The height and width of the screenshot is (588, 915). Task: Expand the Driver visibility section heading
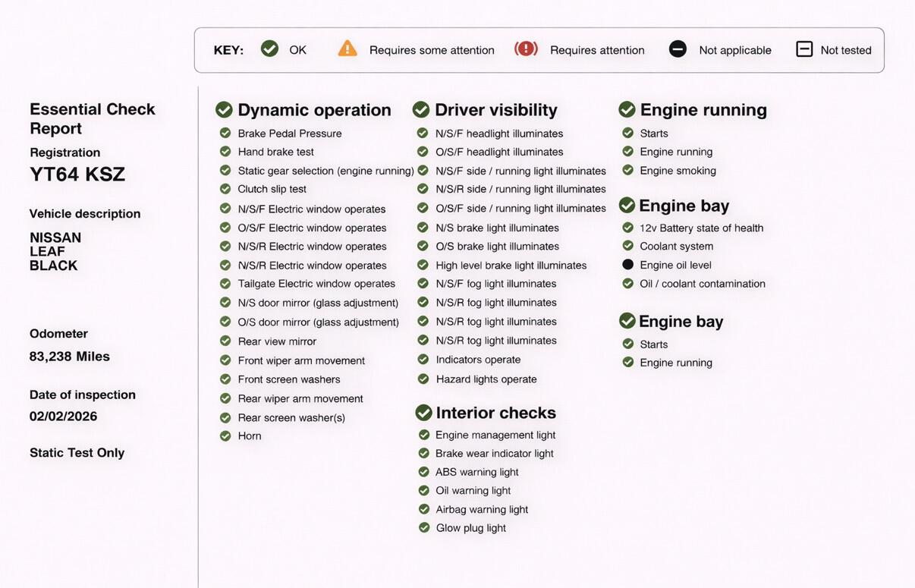click(495, 110)
